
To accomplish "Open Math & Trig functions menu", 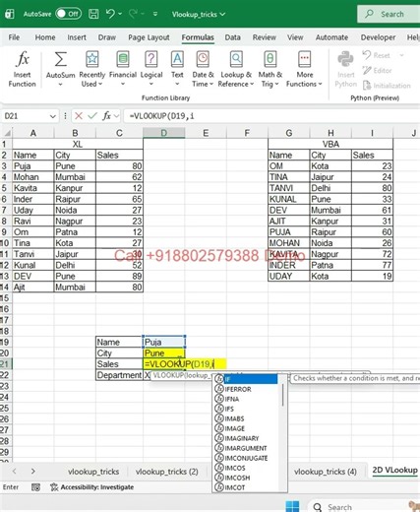I will [270, 69].
